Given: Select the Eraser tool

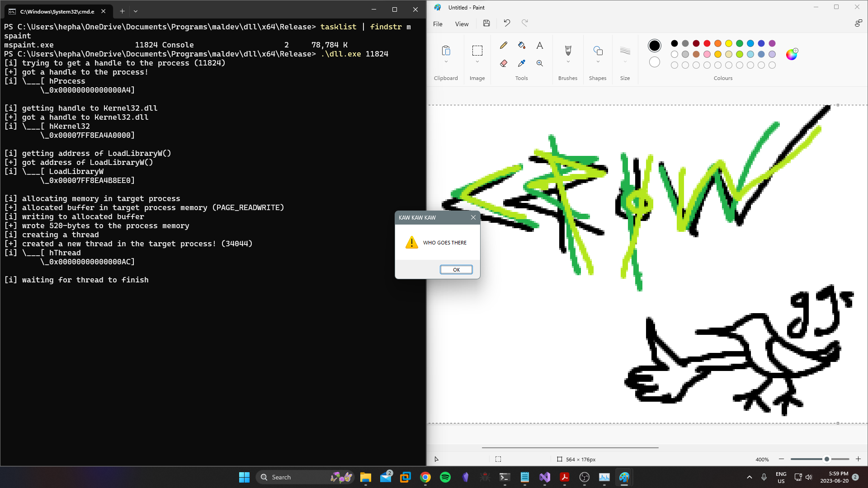Looking at the screenshot, I should tap(504, 63).
